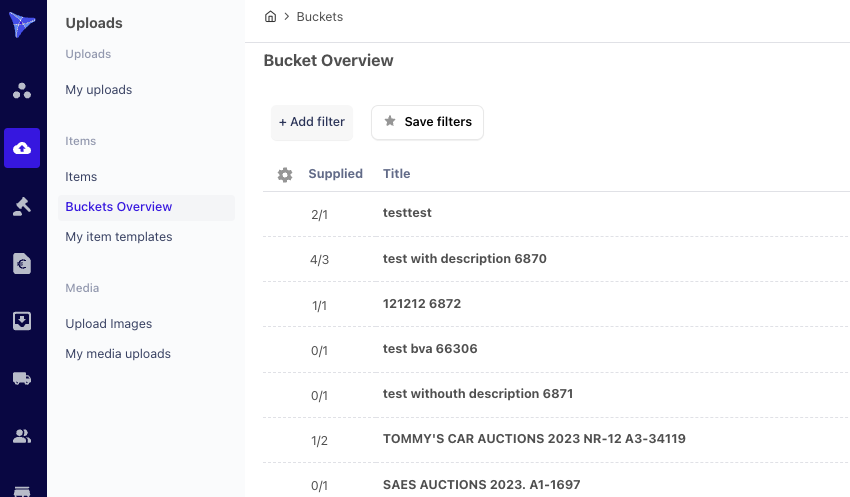The width and height of the screenshot is (850, 497).
Task: Open table column settings gear
Action: click(x=285, y=175)
